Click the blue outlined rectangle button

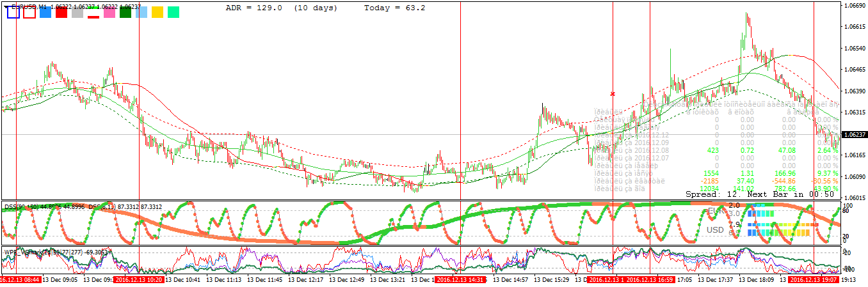[x=13, y=12]
